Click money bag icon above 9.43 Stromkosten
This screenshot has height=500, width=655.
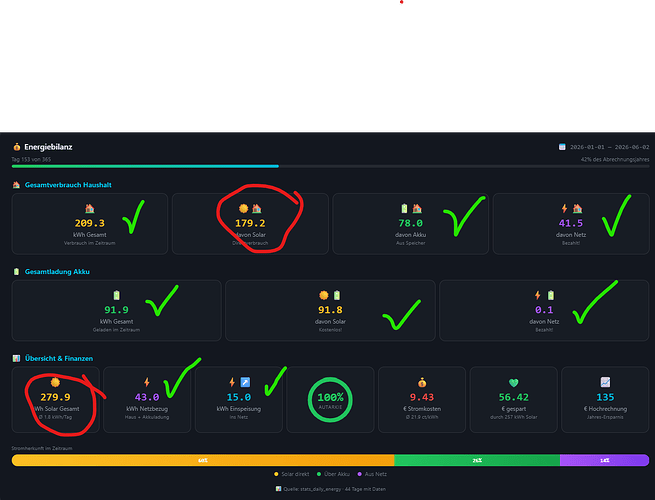(x=422, y=382)
